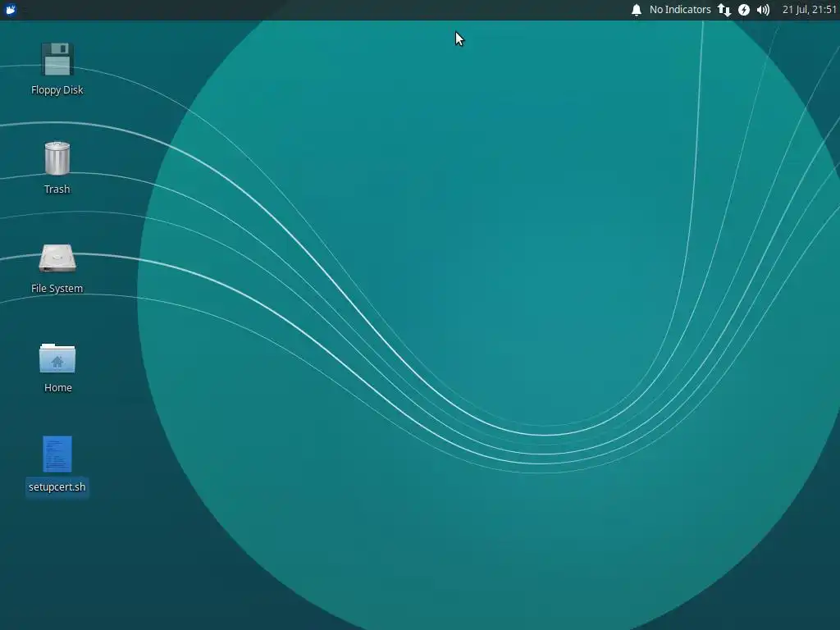
Task: Select the File System drive icon
Action: coord(57,258)
